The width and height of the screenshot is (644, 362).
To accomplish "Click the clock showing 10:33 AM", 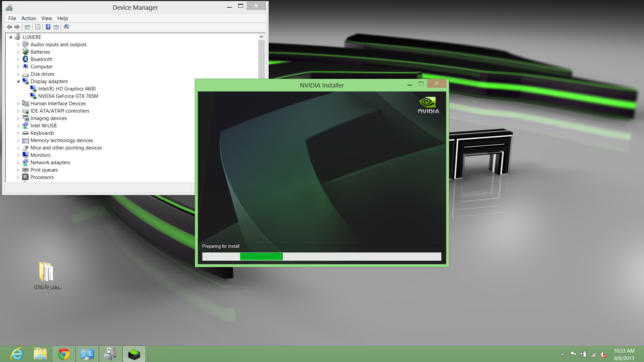I will click(624, 351).
